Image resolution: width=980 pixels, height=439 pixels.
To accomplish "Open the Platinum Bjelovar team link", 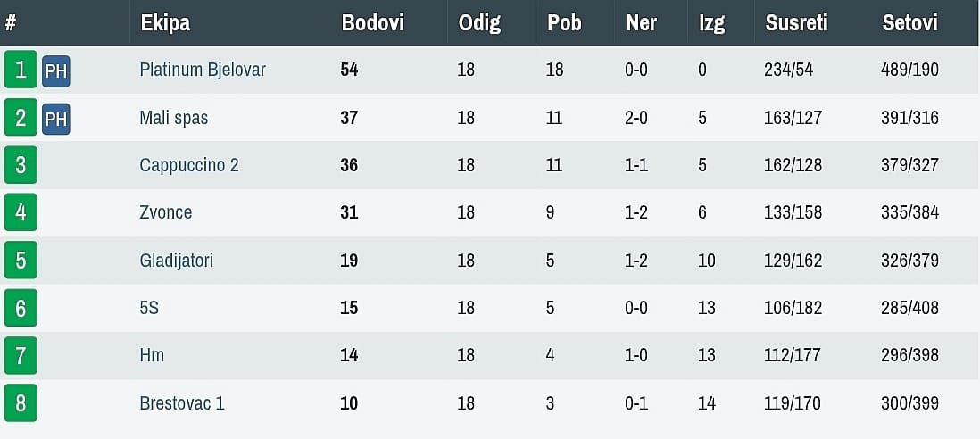I will (x=203, y=70).
